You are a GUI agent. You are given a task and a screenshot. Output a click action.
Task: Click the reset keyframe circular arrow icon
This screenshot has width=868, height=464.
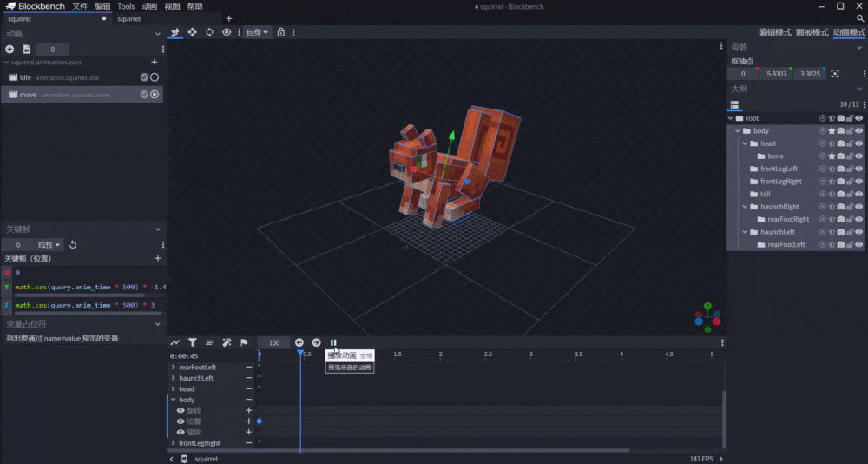pyautogui.click(x=73, y=244)
